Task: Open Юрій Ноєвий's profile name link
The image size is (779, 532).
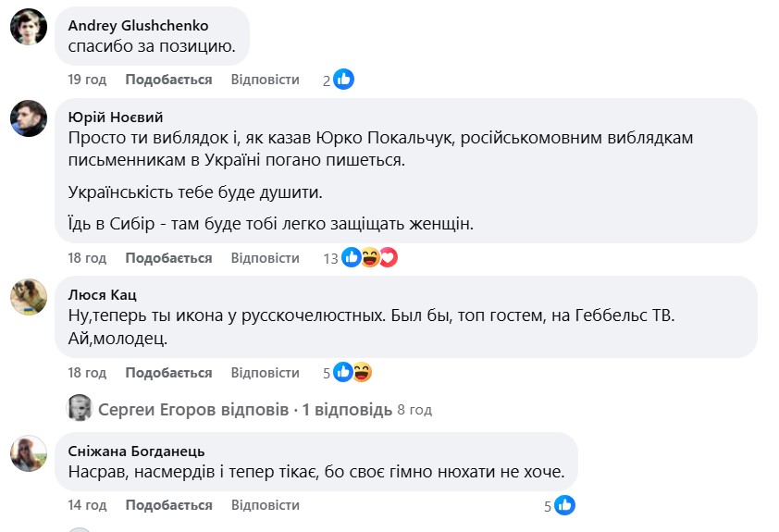Action: tap(116, 117)
